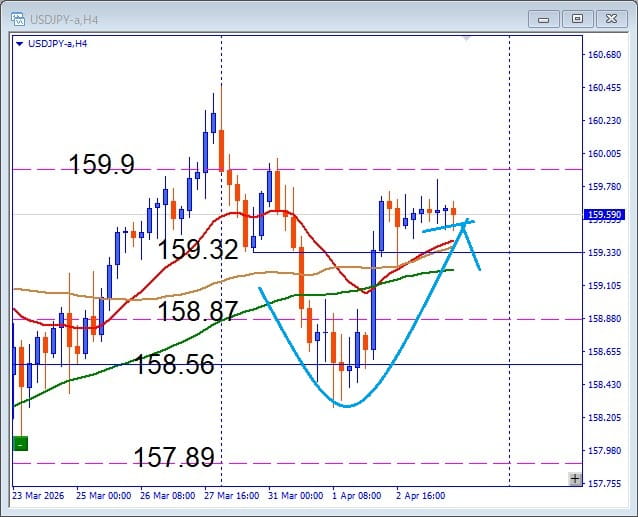This screenshot has height=517, width=638.
Task: Click the chart window icon in title bar
Action: pyautogui.click(x=17, y=17)
